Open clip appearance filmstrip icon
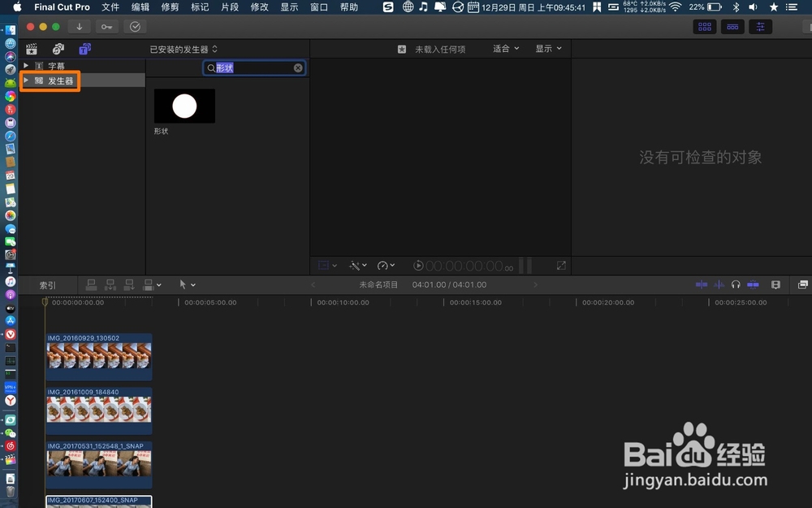 click(775, 284)
